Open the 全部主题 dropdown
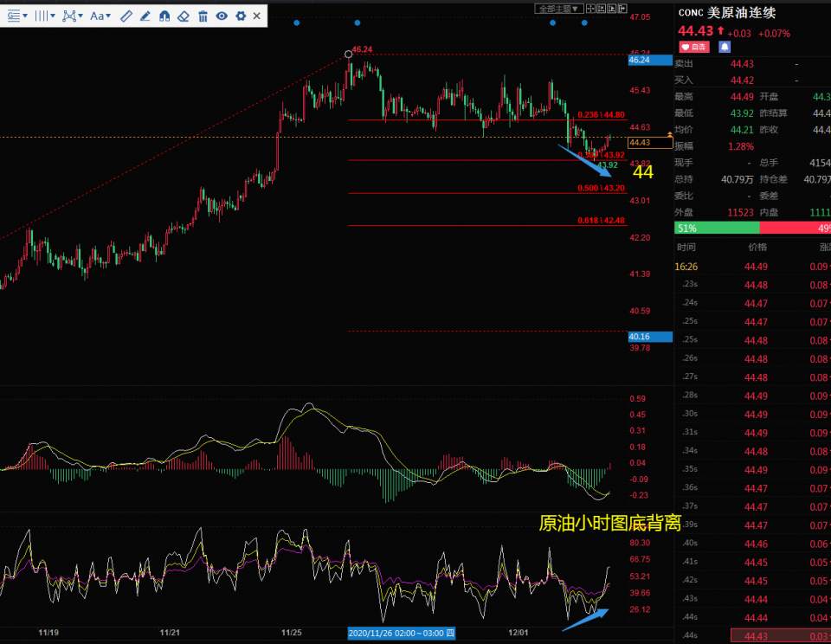 pos(558,9)
